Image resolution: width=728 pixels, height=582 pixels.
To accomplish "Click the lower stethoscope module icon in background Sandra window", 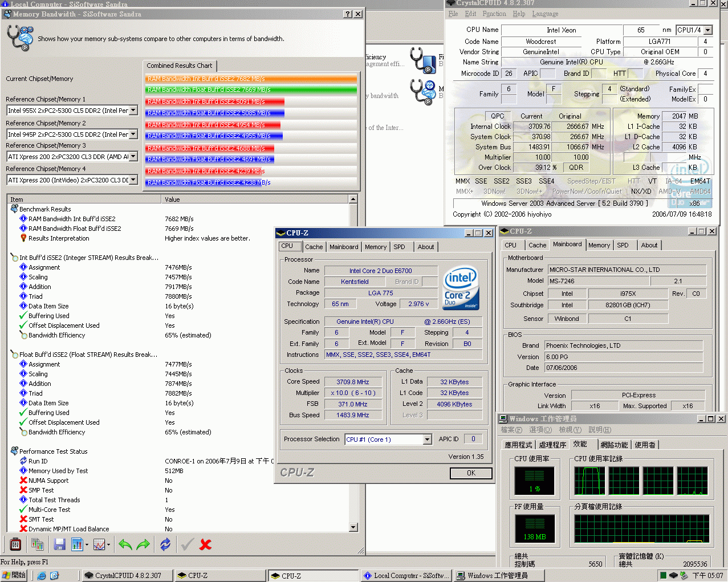I will pos(422,92).
